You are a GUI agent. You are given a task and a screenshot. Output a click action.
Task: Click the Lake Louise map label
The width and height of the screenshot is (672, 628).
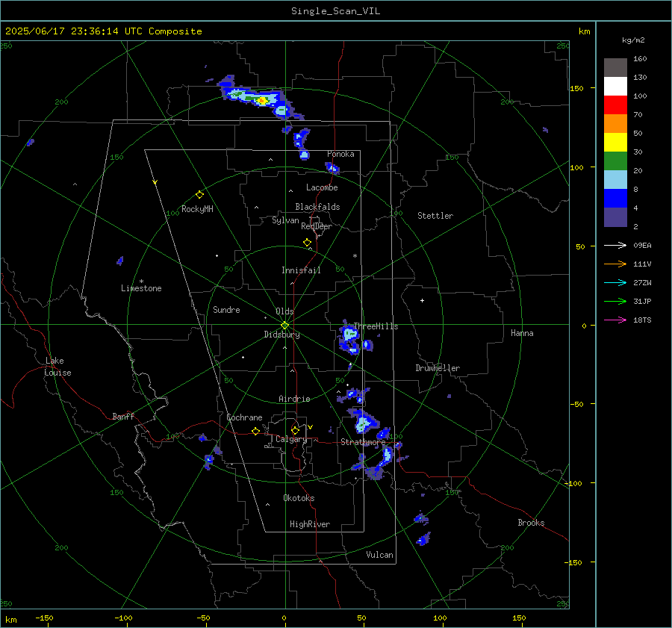point(58,367)
